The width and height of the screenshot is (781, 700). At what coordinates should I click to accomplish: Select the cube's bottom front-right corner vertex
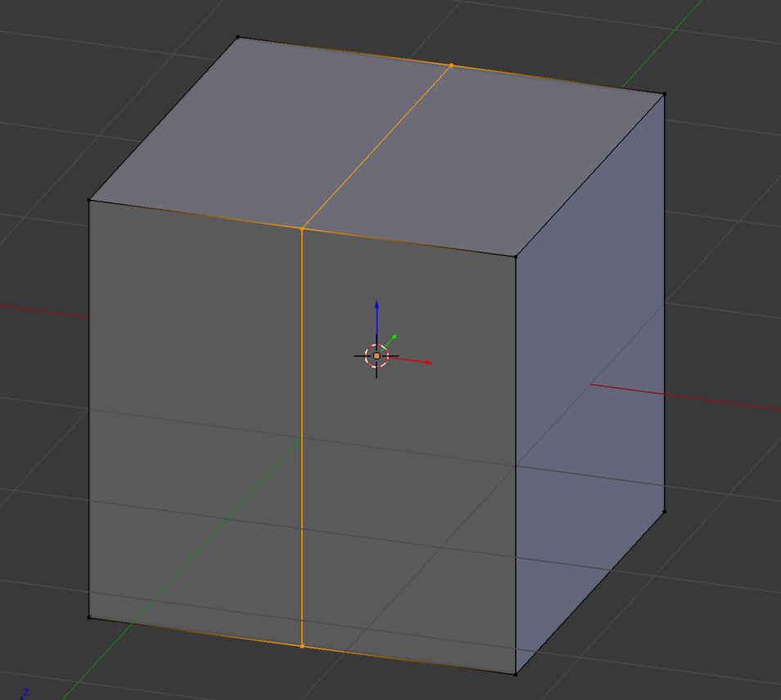pos(515,674)
